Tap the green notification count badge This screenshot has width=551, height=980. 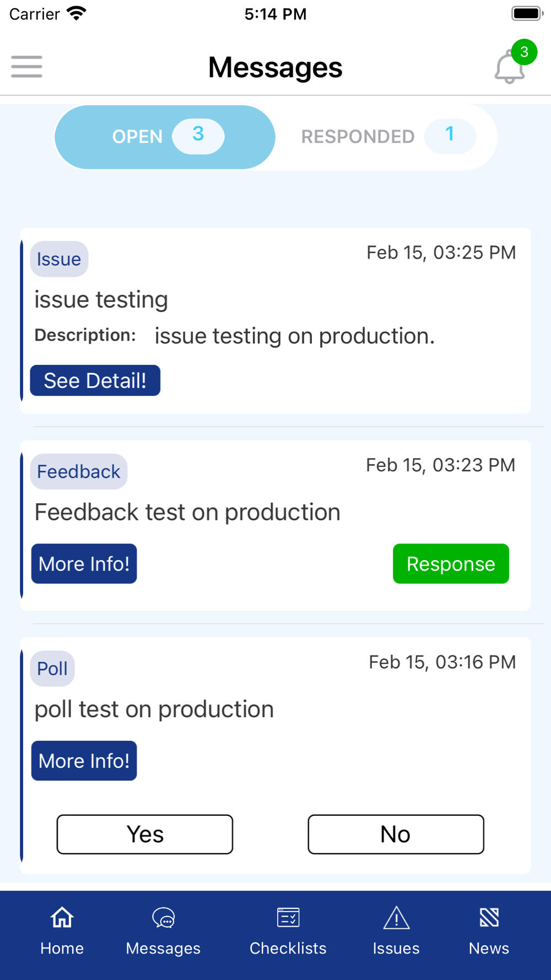pyautogui.click(x=524, y=52)
